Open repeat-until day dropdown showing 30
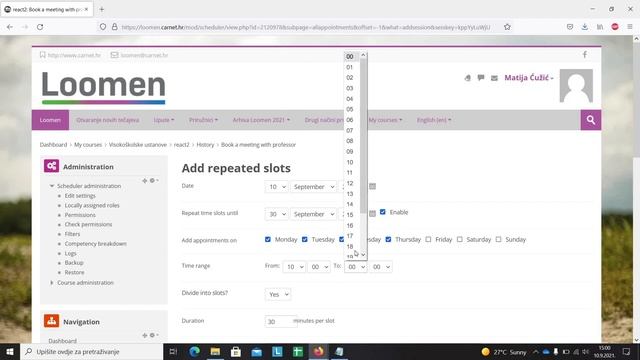This screenshot has width=640, height=360. [276, 214]
